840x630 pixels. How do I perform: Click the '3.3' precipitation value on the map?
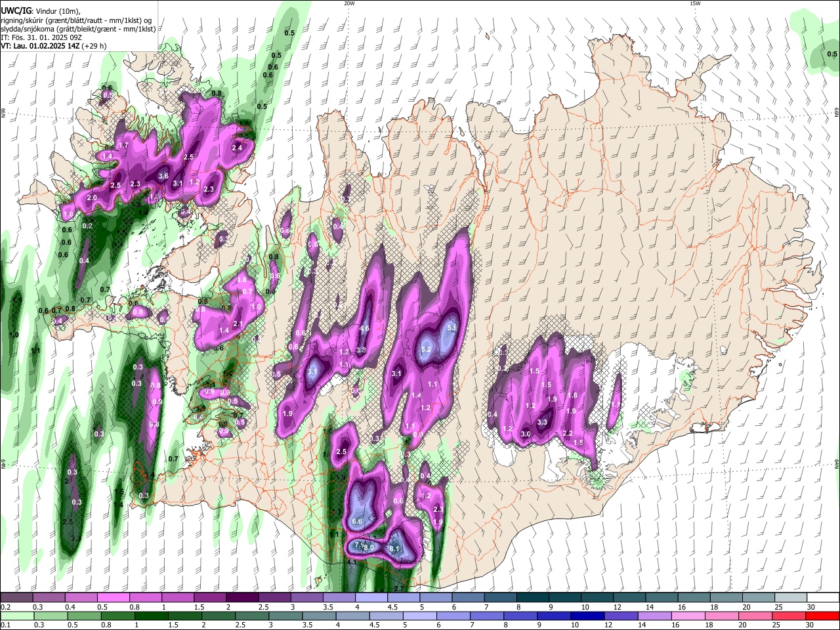(x=542, y=423)
